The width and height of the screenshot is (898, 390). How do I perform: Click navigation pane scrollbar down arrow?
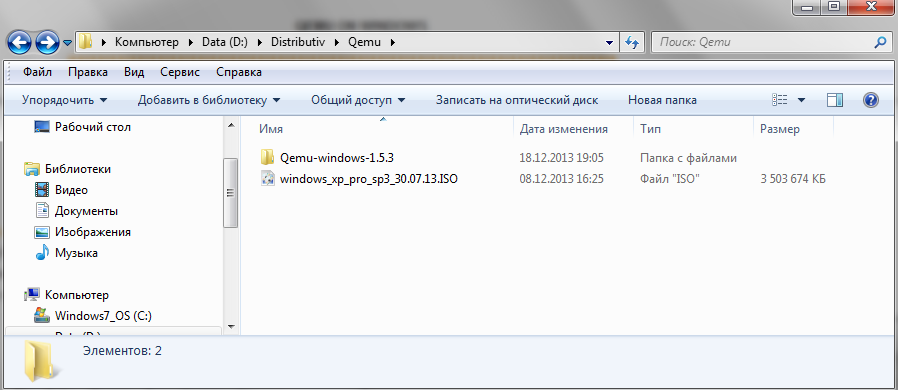(231, 326)
